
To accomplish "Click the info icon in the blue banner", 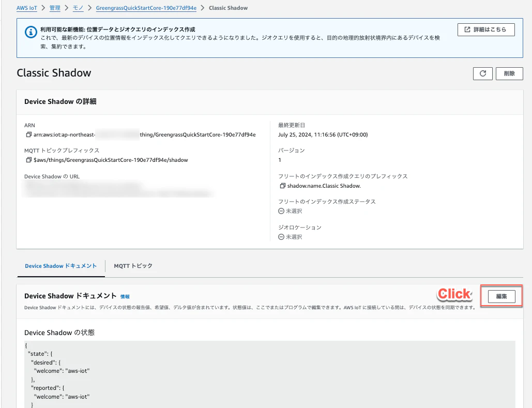I will 31,32.
